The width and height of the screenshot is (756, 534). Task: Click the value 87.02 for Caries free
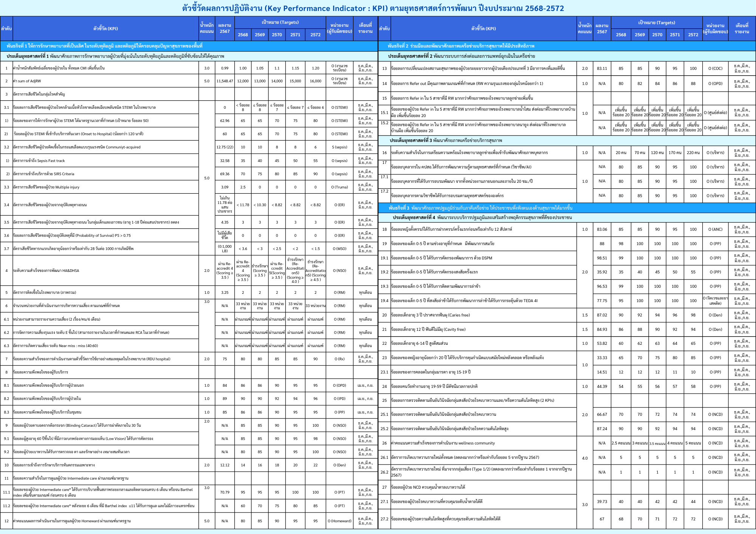[x=602, y=315]
